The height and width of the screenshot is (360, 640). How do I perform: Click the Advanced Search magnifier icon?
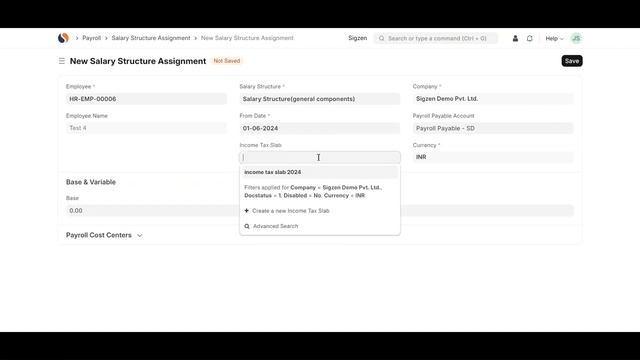pos(247,226)
